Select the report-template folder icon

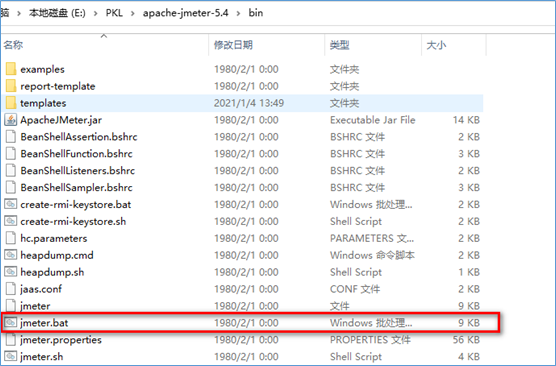tap(11, 86)
